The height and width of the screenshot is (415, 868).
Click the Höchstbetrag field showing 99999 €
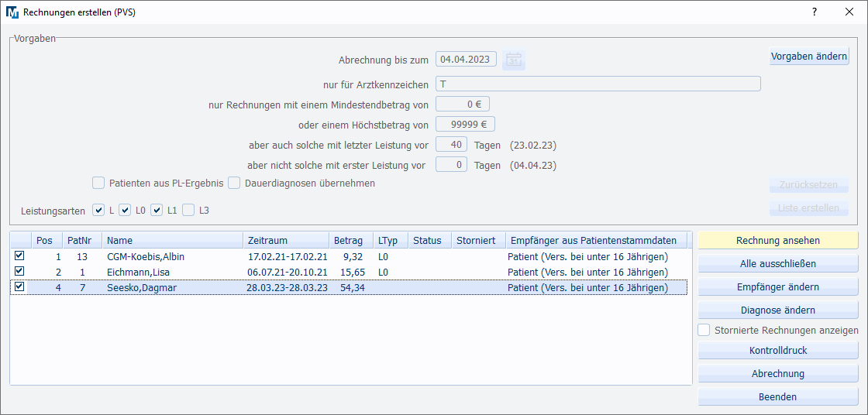[466, 125]
